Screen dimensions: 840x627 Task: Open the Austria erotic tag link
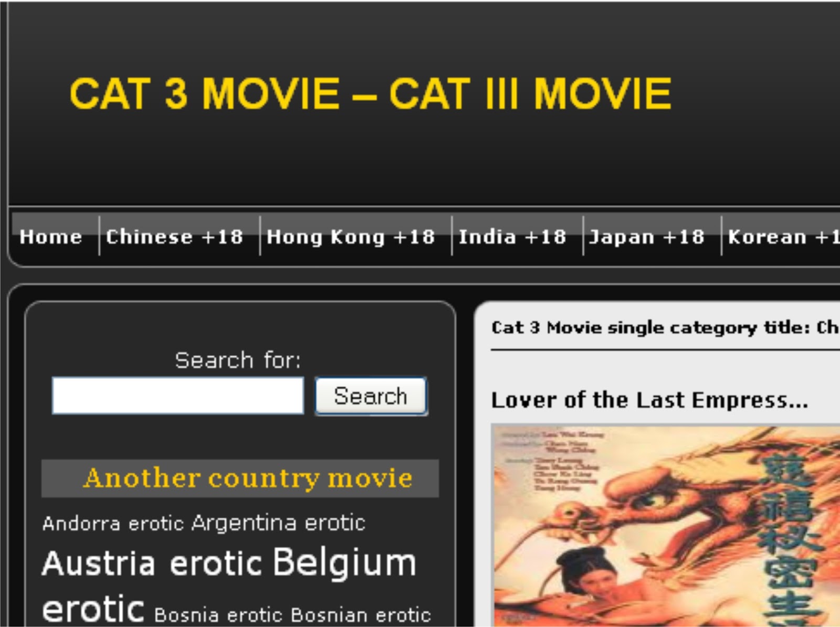point(152,564)
